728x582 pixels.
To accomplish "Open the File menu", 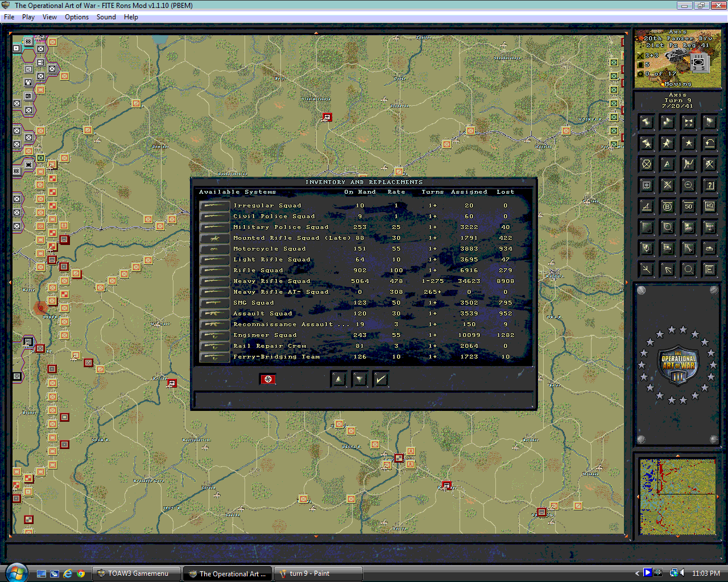I will coord(9,17).
